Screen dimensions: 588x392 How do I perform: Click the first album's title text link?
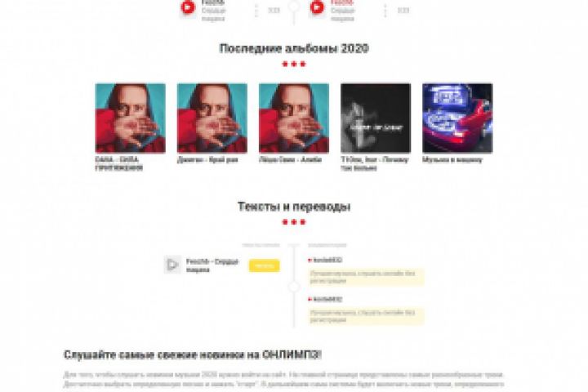coord(119,164)
